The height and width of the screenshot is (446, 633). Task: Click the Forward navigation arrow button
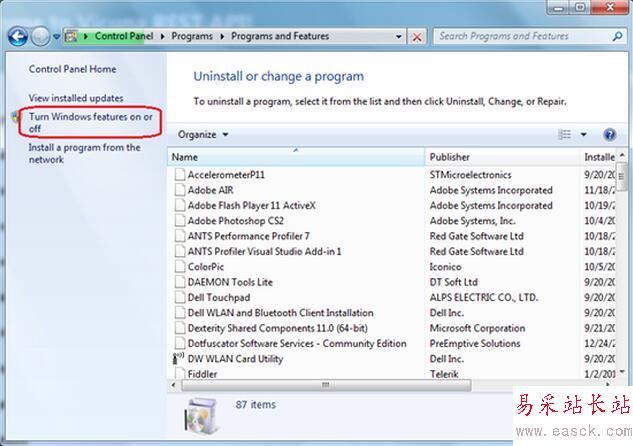coord(40,37)
